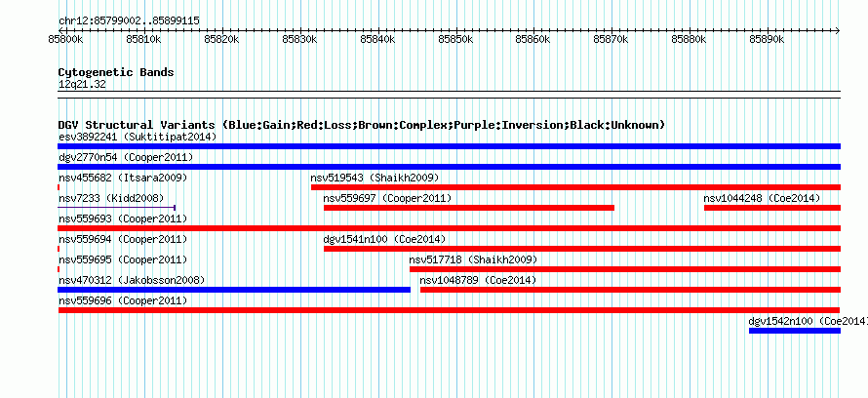This screenshot has width=868, height=398.
Task: Open nsv559696 (Cooper2011) label
Action: pos(123,300)
